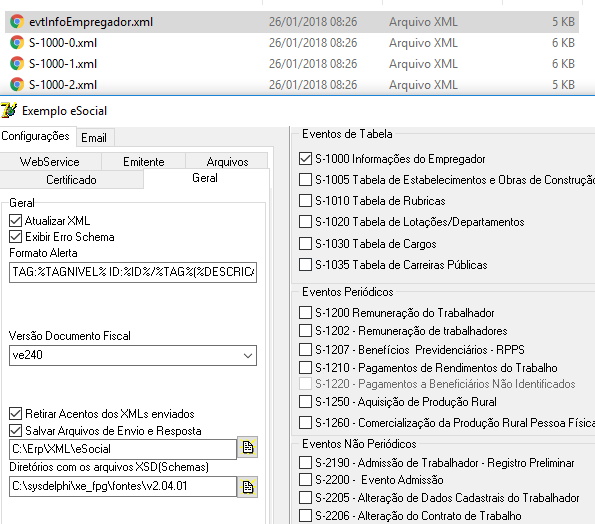The height and width of the screenshot is (524, 595).
Task: Switch to the Email tab
Action: coord(94,138)
